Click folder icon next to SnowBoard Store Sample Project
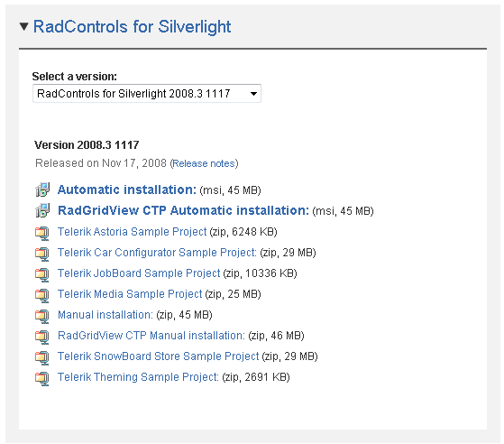This screenshot has width=504, height=444. (42, 357)
